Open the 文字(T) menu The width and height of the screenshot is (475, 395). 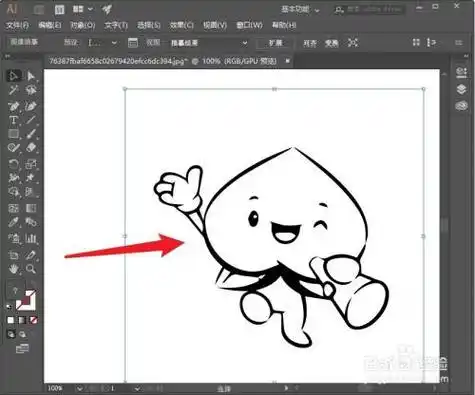tap(116, 25)
